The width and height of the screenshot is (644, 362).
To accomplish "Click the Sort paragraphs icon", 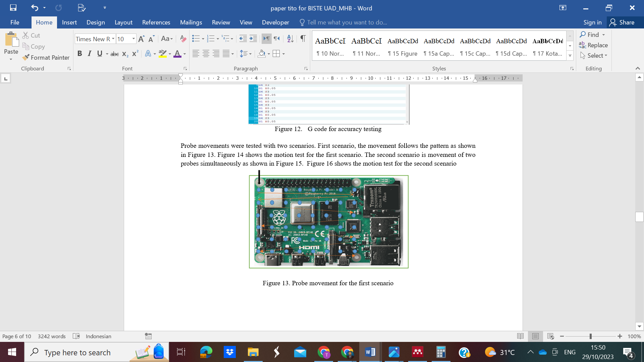I will tap(290, 39).
